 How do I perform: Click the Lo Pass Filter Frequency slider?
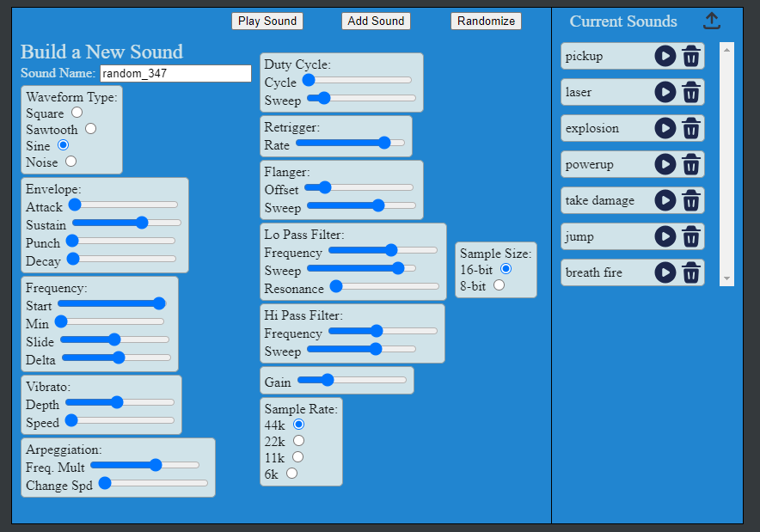383,250
